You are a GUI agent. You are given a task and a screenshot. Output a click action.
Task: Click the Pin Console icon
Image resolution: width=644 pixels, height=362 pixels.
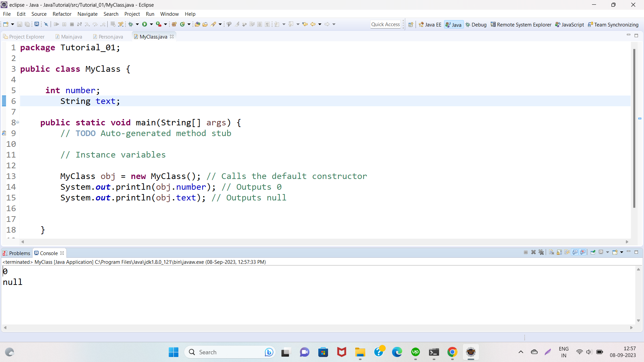pyautogui.click(x=593, y=252)
